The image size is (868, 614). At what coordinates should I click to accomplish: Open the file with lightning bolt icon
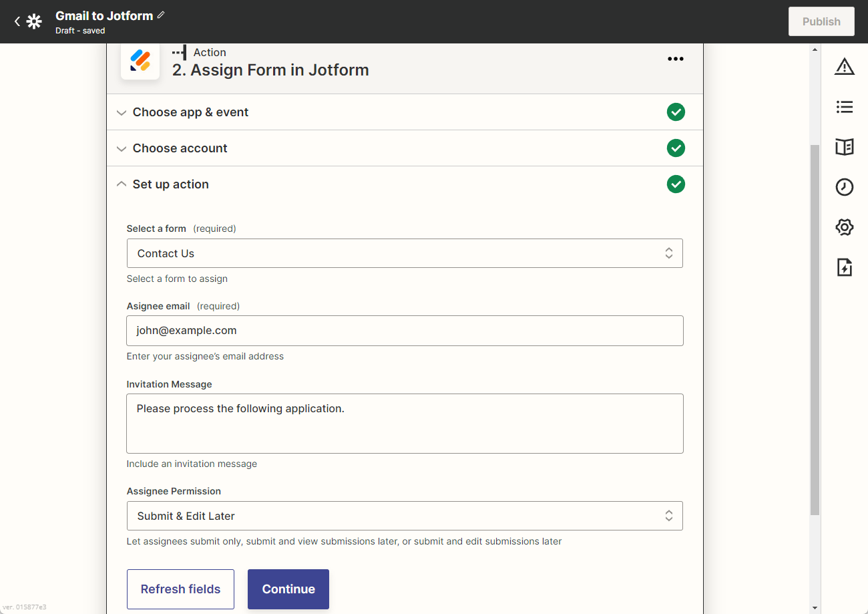click(x=844, y=268)
